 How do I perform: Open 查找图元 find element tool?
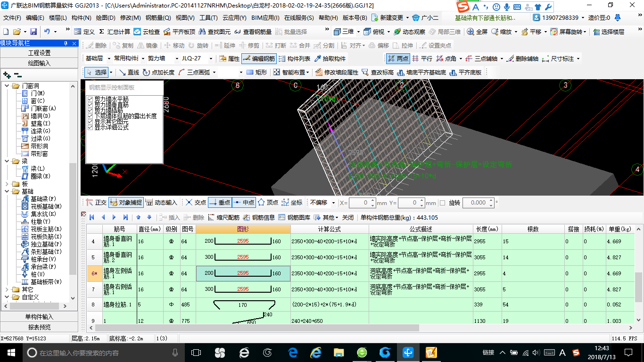[215, 32]
